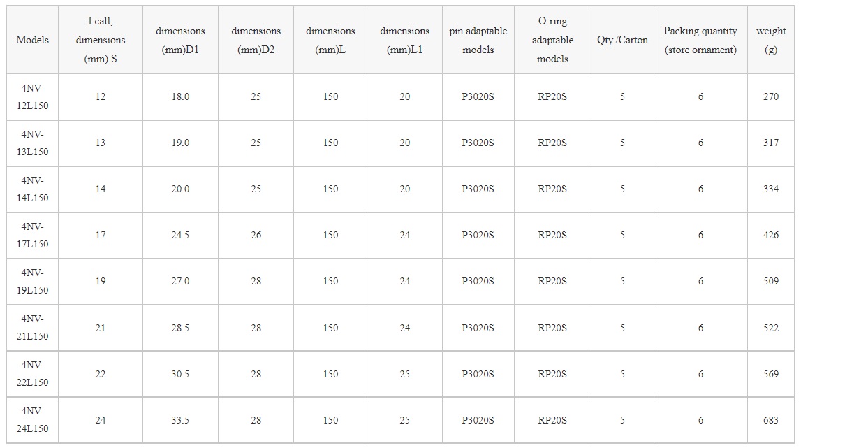Viewport: 868px width, 448px height.
Task: Select the D1 value 27.0
Action: pos(180,282)
